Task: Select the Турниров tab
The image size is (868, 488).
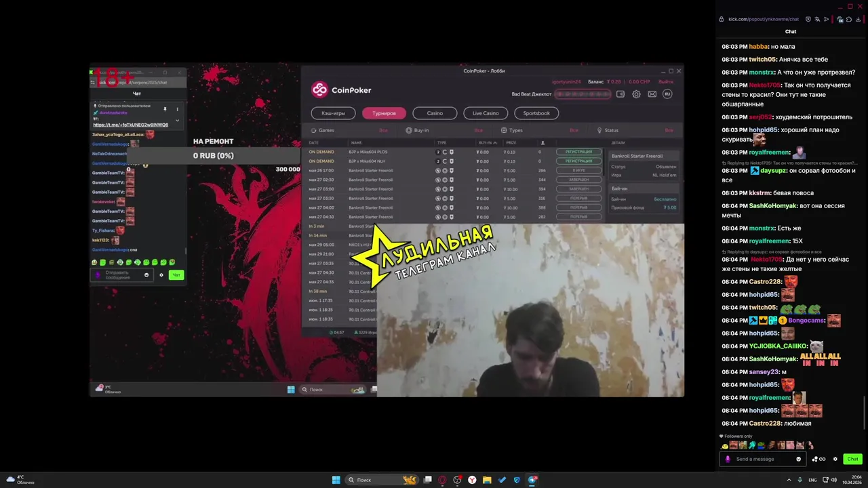Action: [x=384, y=113]
